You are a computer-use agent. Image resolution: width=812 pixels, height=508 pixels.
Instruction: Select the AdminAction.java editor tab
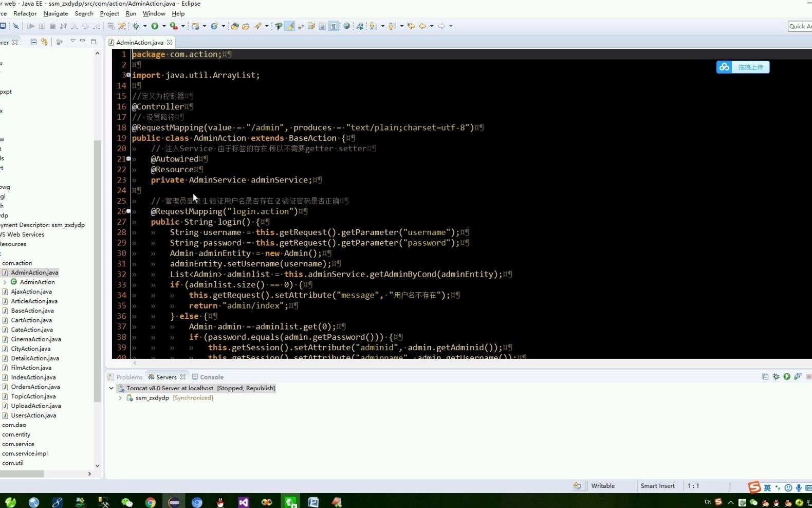[x=140, y=42]
